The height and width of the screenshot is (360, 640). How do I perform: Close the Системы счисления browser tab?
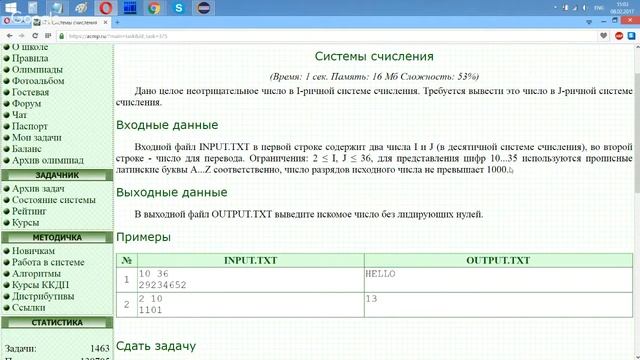105,22
